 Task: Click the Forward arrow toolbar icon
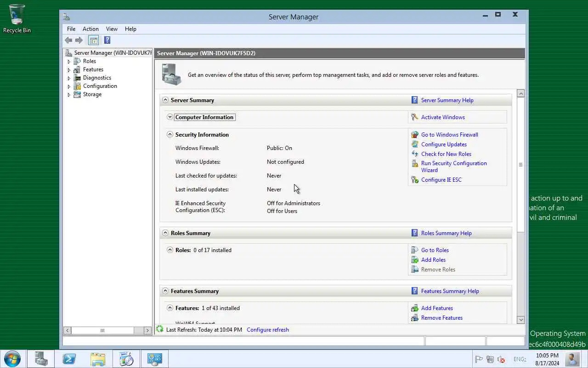79,40
